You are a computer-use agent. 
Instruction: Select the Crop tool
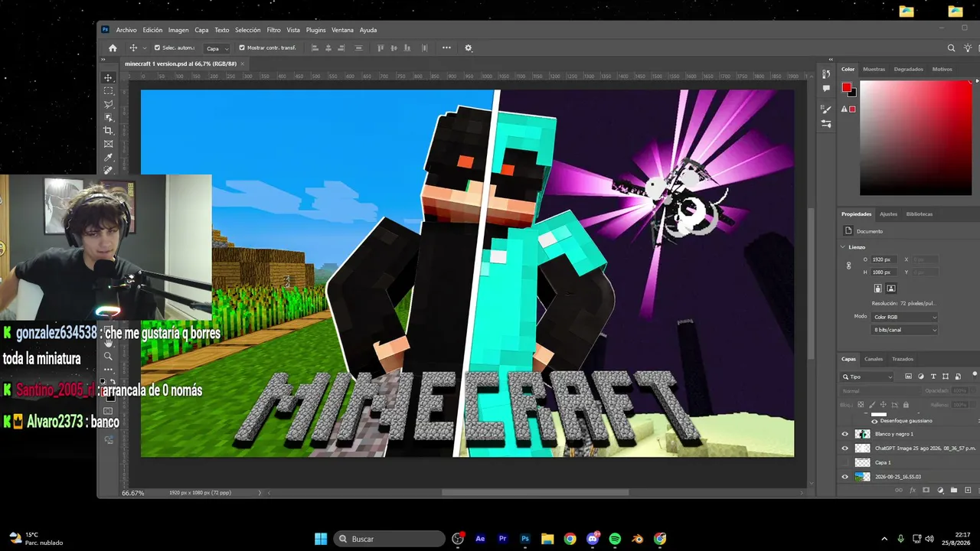pos(108,131)
